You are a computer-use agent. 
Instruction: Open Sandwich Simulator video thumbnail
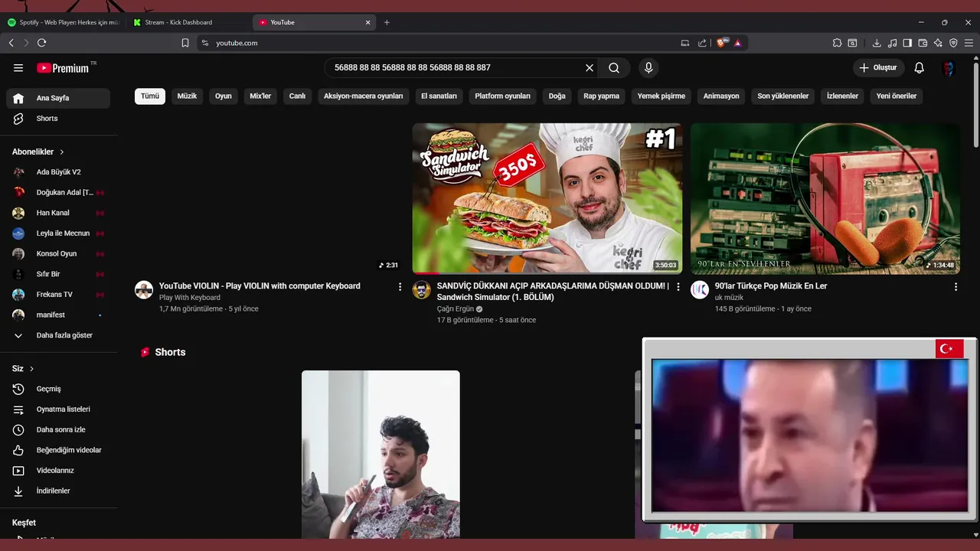point(547,198)
